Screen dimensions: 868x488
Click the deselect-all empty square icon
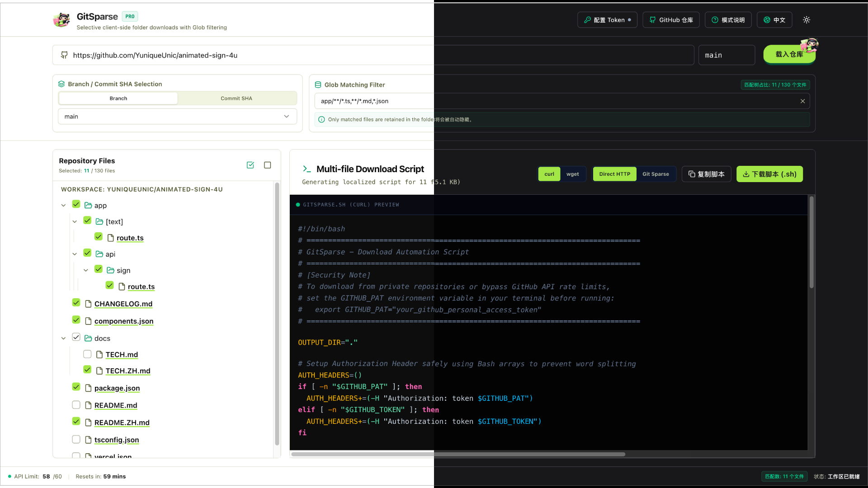coord(268,165)
